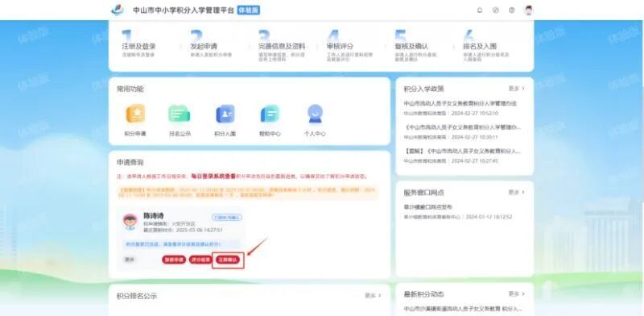Screen dimensions: 644x316
Task: Open the user avatar in header
Action: [x=529, y=10]
